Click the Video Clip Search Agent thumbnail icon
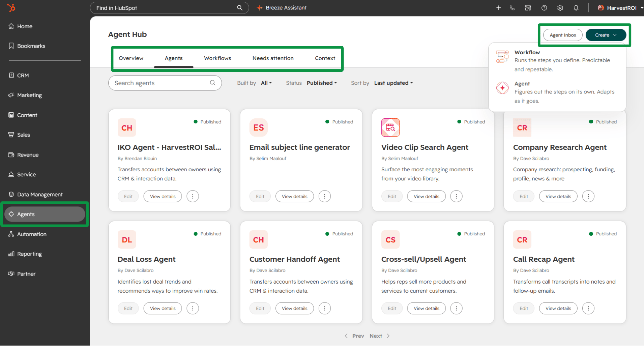Viewport: 644px width, 362px height. tap(390, 127)
